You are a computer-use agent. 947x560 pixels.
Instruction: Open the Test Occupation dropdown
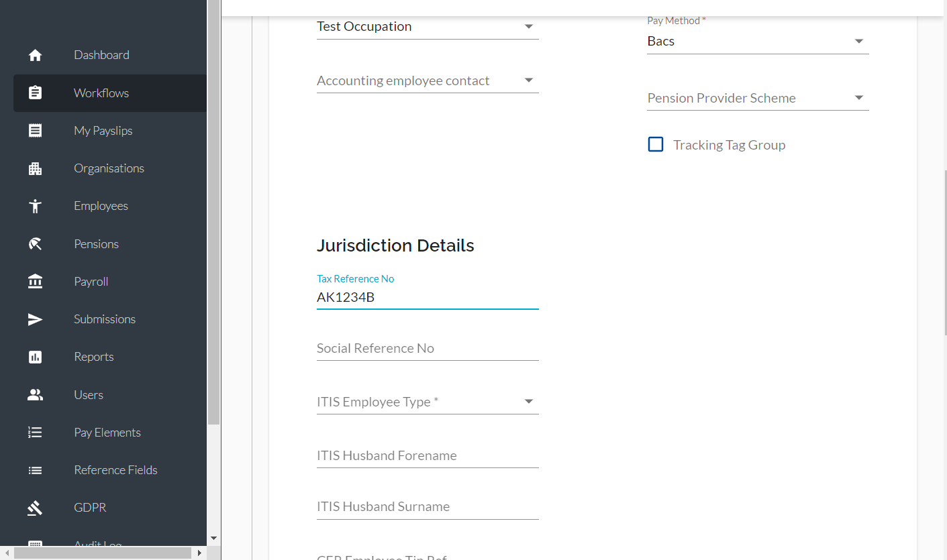(x=428, y=27)
